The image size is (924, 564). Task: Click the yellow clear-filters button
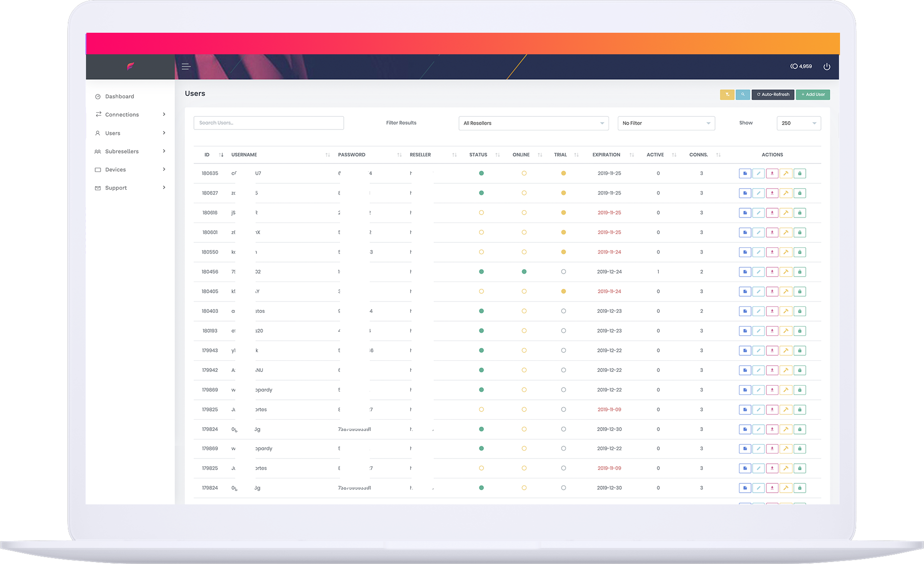point(727,94)
